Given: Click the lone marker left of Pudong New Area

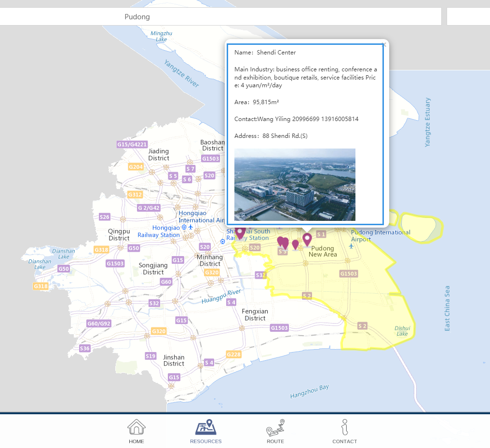Looking at the screenshot, I should tap(295, 245).
